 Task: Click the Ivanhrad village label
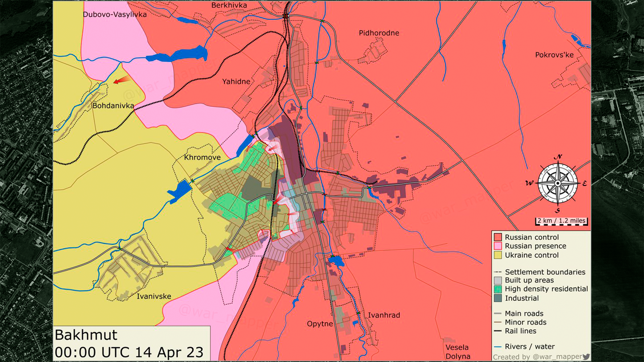[384, 315]
